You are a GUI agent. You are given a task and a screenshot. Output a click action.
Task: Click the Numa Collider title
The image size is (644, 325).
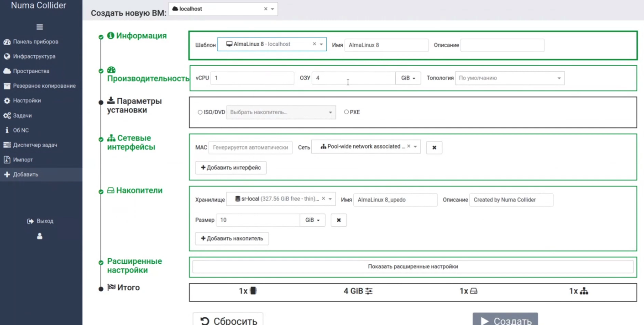(x=39, y=5)
